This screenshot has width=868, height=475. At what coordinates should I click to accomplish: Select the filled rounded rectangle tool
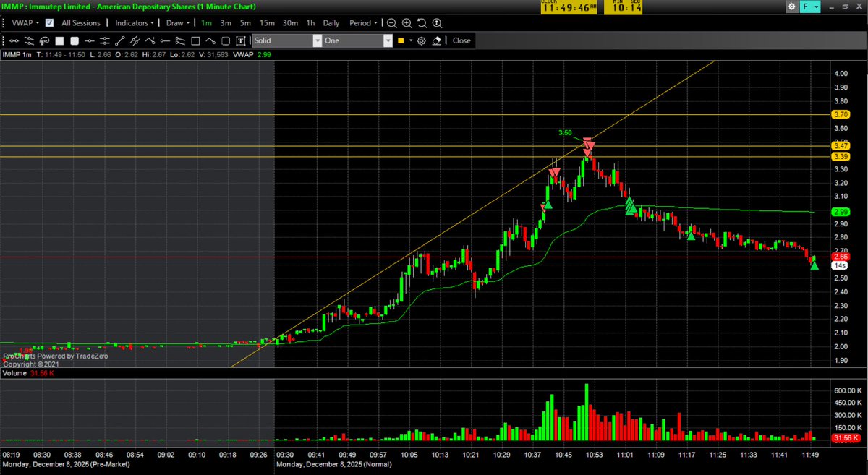[x=75, y=40]
